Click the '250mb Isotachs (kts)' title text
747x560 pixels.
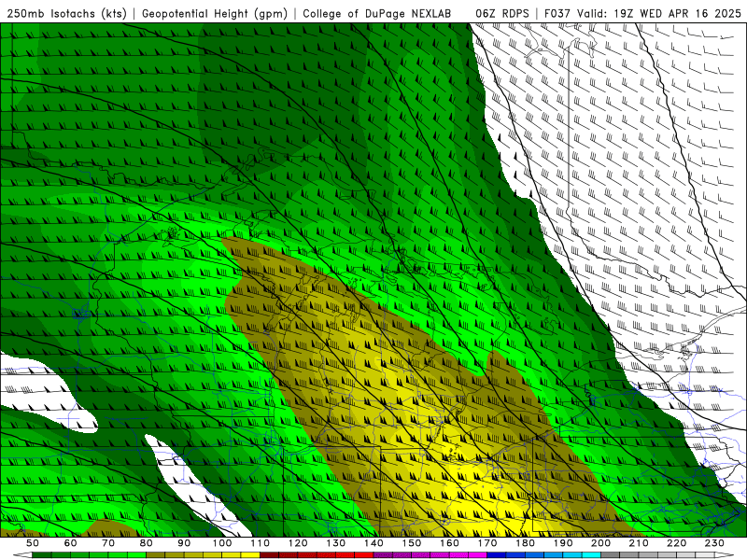click(x=66, y=14)
